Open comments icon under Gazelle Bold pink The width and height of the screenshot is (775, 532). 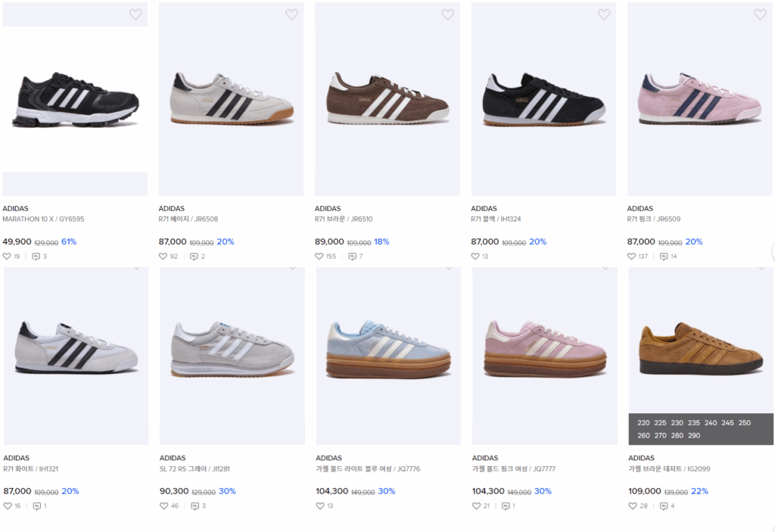tap(505, 506)
